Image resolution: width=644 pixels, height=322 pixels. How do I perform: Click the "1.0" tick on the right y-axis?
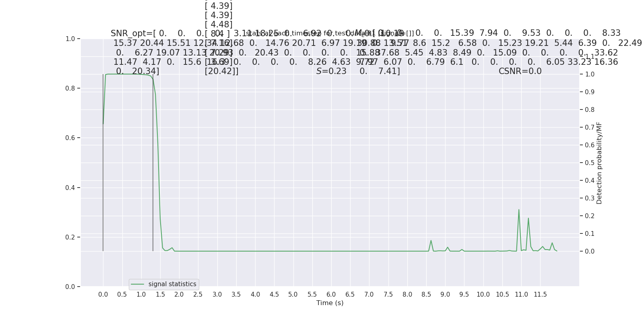tap(590, 74)
